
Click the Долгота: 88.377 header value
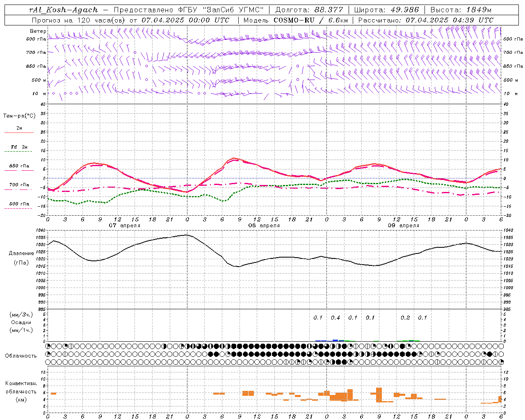click(309, 10)
